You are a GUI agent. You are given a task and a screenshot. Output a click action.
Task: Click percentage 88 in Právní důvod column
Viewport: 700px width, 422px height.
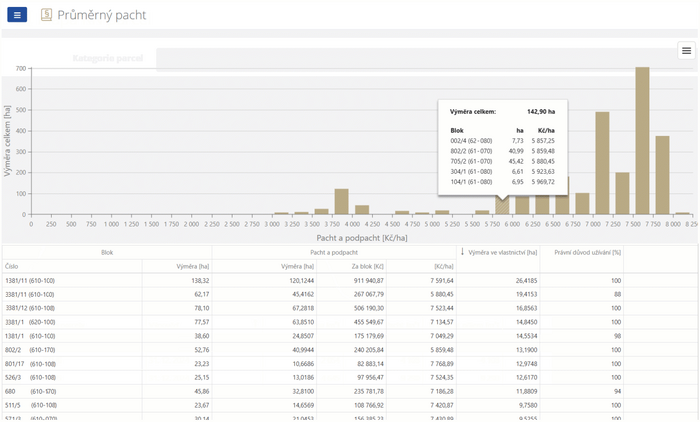coord(617,294)
